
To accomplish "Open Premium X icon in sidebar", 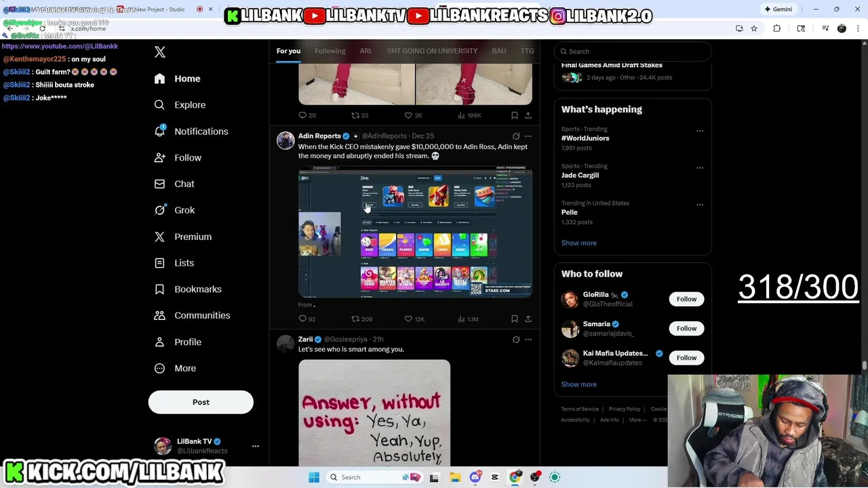I will click(159, 237).
